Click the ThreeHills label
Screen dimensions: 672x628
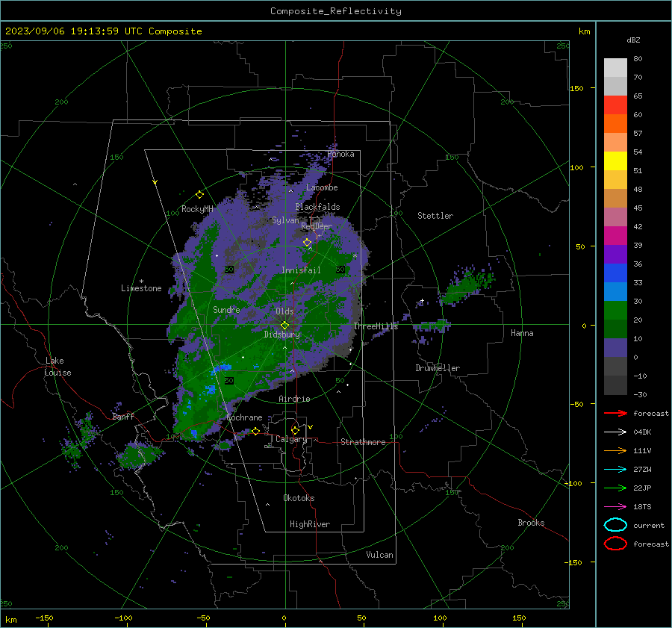[376, 326]
